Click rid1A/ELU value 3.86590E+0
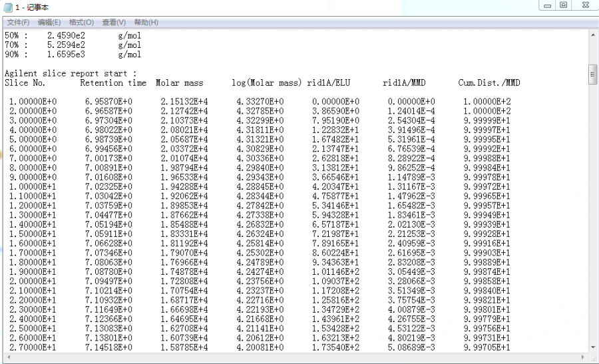The height and width of the screenshot is (364, 599). coord(335,111)
